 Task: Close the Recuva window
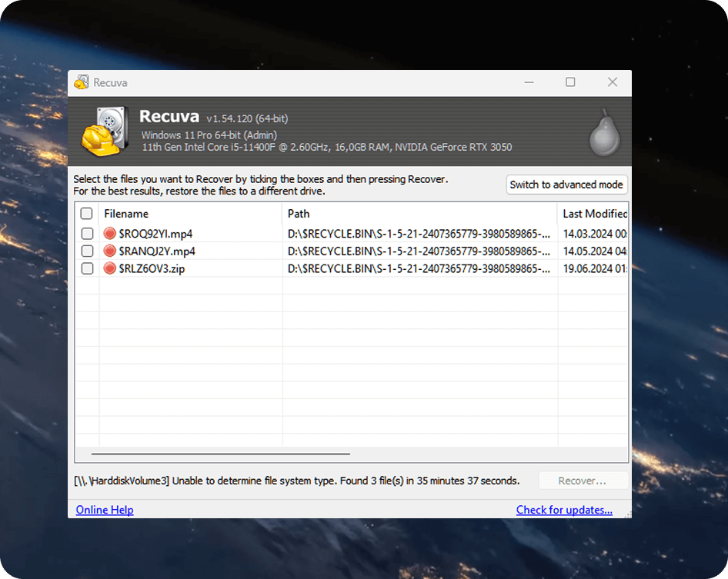[x=613, y=82]
